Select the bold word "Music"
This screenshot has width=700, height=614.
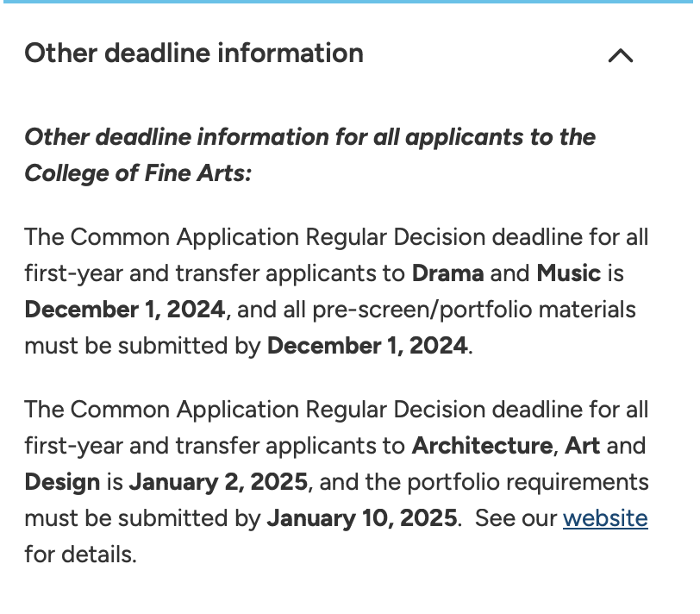(568, 273)
